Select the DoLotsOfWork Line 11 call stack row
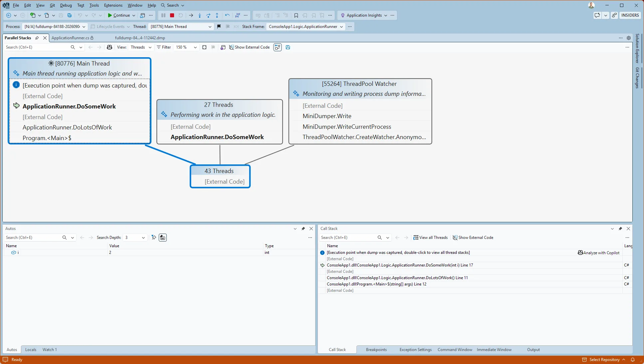 [x=397, y=278]
